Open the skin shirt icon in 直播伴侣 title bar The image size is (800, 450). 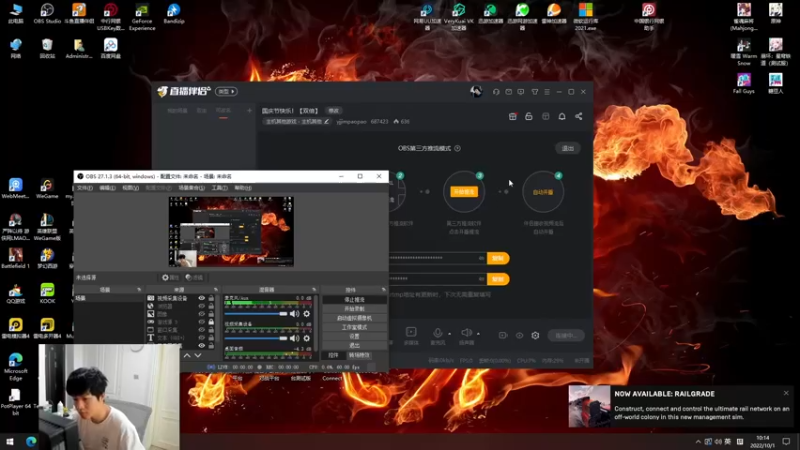coord(535,92)
